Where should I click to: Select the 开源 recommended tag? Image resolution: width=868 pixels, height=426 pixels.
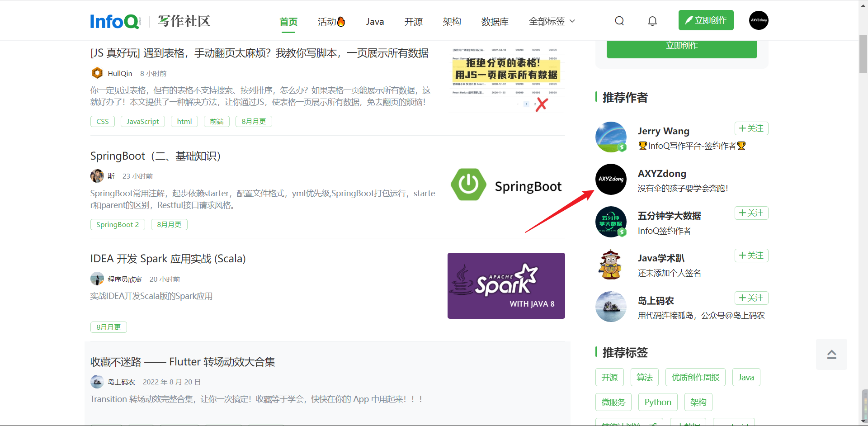(609, 377)
